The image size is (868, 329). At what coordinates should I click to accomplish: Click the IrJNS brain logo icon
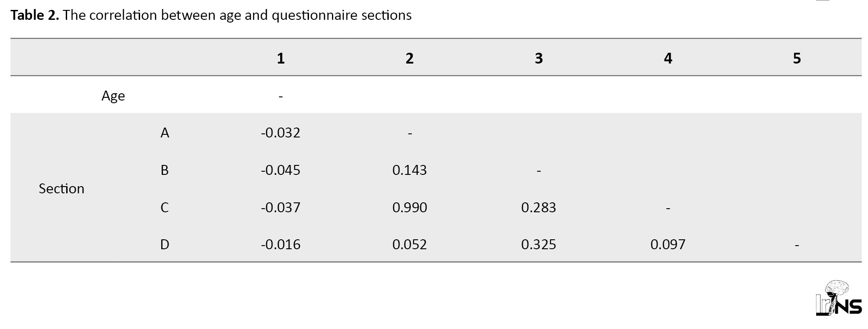pyautogui.click(x=838, y=298)
